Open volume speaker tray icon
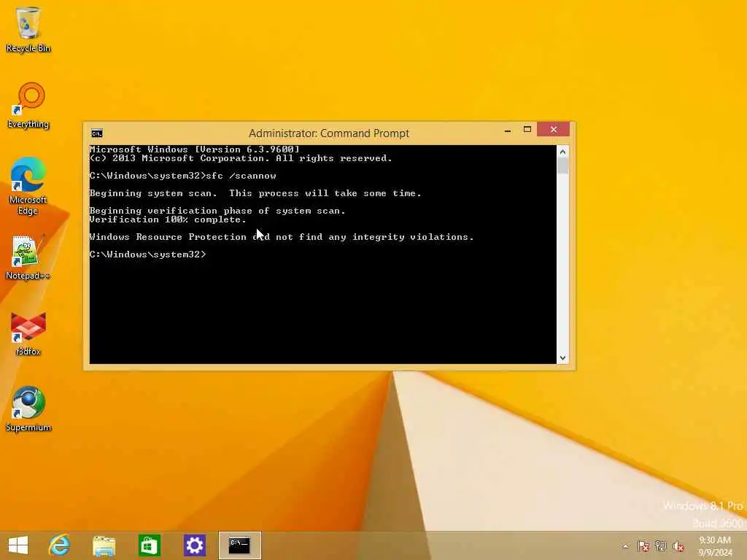This screenshot has height=560, width=747. click(678, 546)
